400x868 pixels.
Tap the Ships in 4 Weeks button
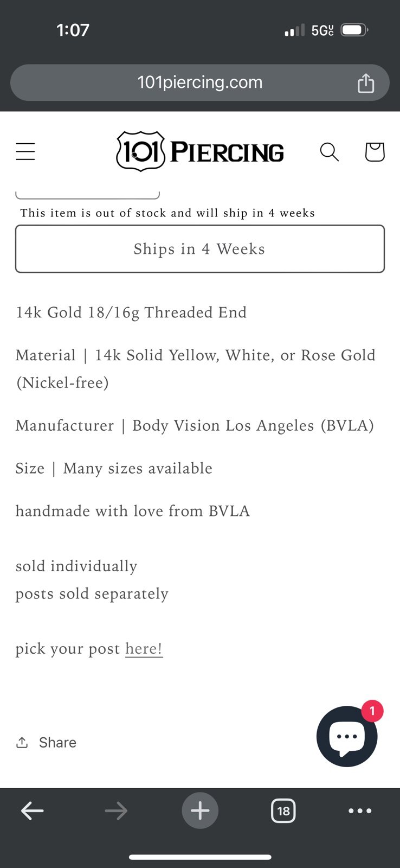pyautogui.click(x=200, y=249)
